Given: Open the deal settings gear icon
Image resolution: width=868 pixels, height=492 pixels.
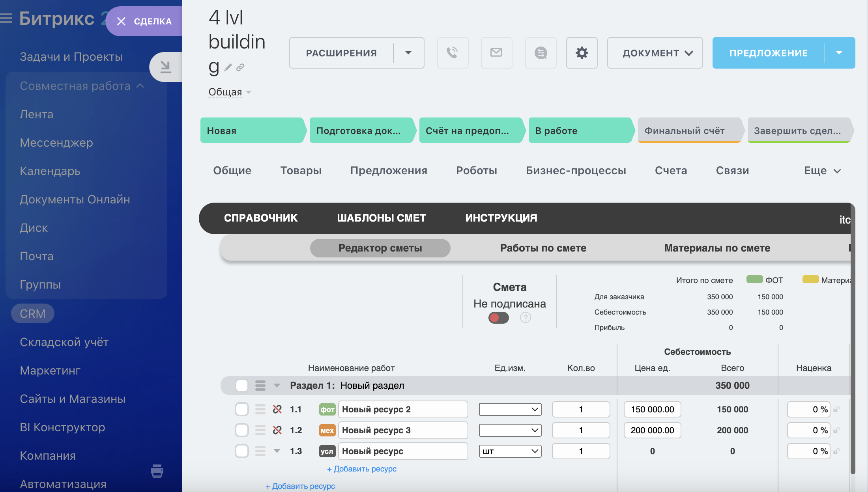Looking at the screenshot, I should tap(582, 53).
